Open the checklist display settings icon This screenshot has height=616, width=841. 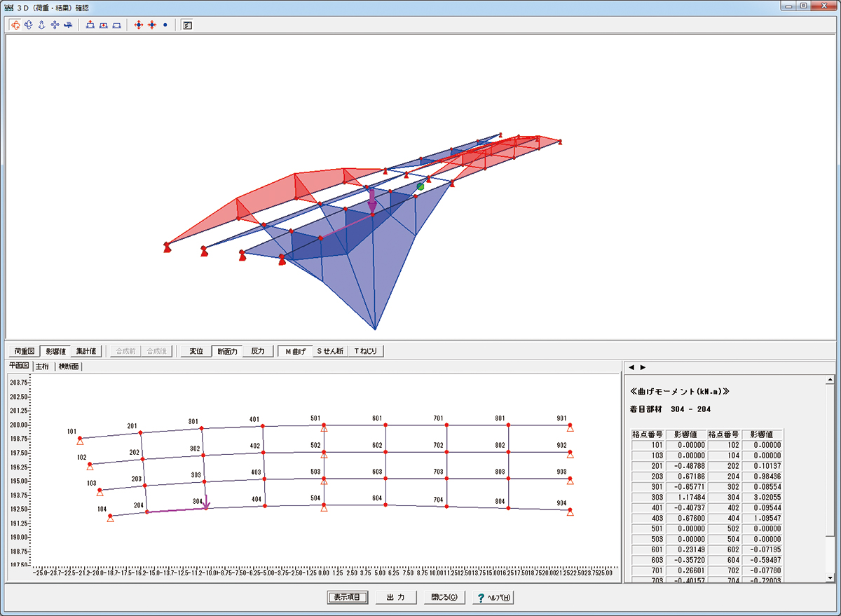tap(187, 25)
